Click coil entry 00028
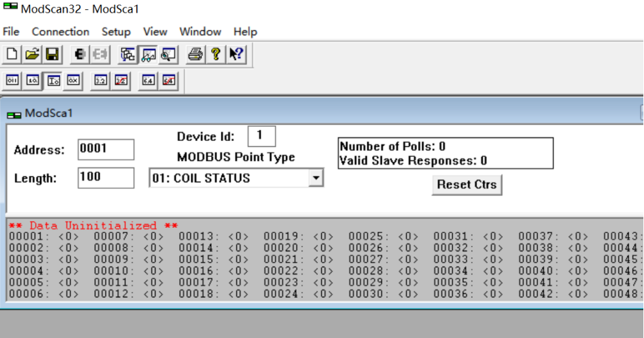644x338 pixels. (x=383, y=271)
